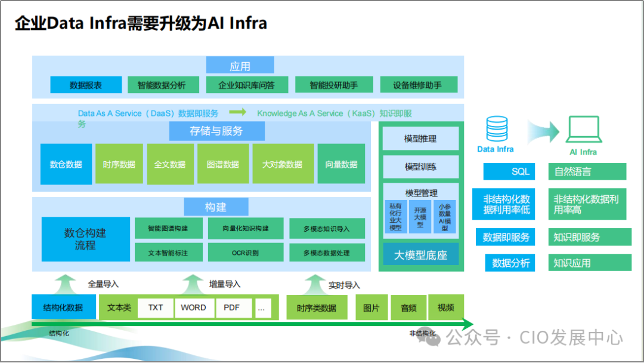Select the 图谱数据 block
This screenshot has height=363, width=644.
pos(223,164)
